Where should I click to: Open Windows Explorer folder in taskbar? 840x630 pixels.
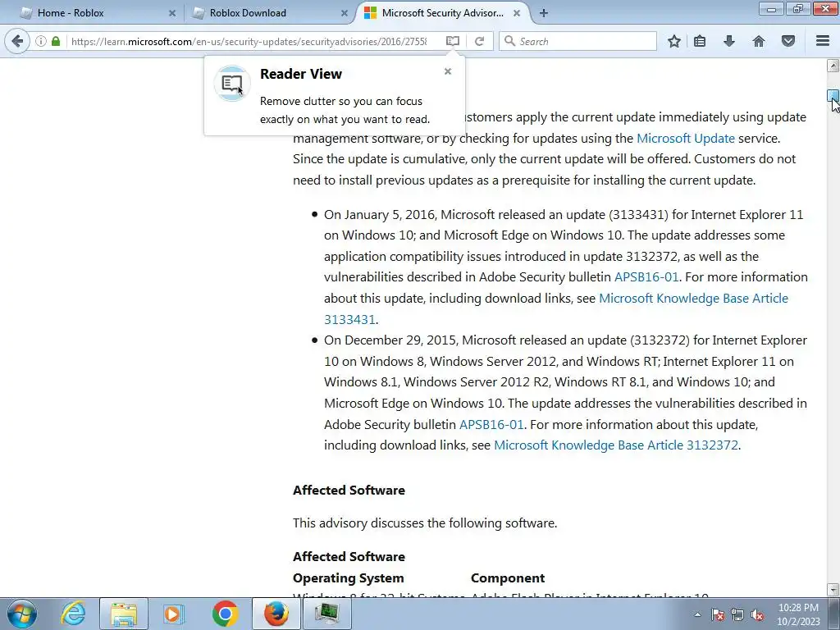[x=124, y=614]
